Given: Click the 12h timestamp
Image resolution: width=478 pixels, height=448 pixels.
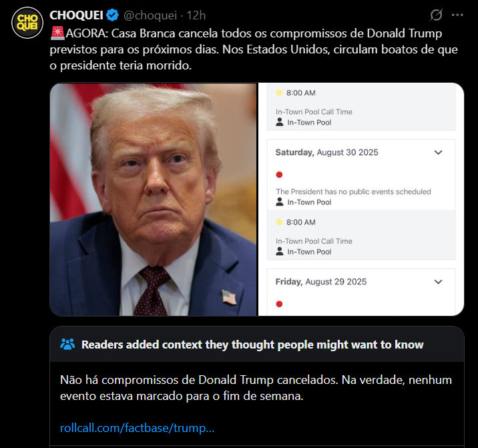Looking at the screenshot, I should [196, 15].
